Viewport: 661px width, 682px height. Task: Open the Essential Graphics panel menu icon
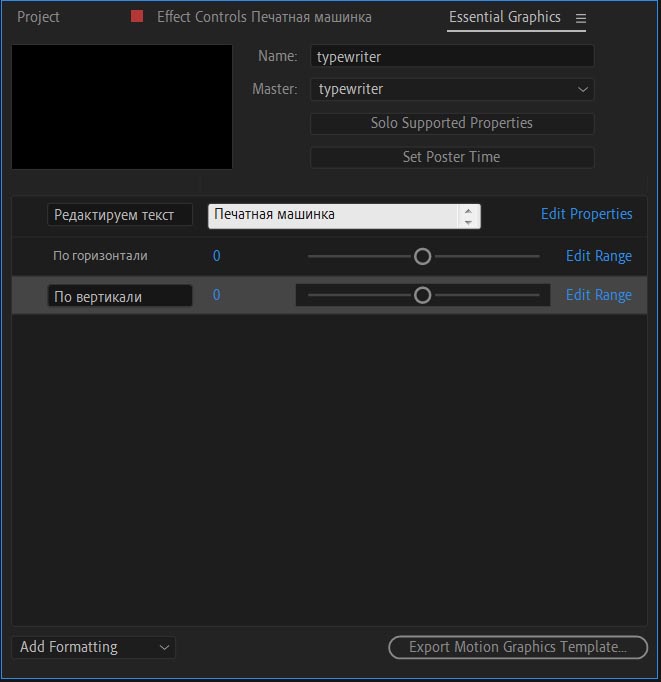[x=581, y=18]
